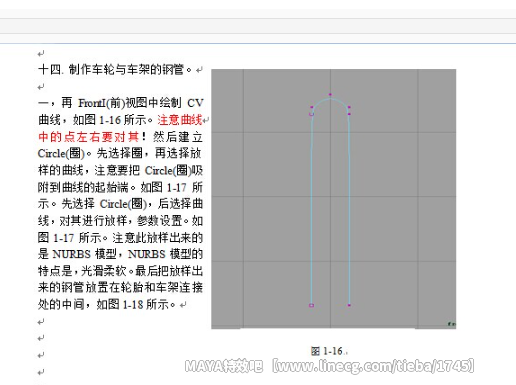The width and height of the screenshot is (516, 385).
Task: Click the line '来的钢管放置在轮胎和车架连接'
Action: pos(120,287)
